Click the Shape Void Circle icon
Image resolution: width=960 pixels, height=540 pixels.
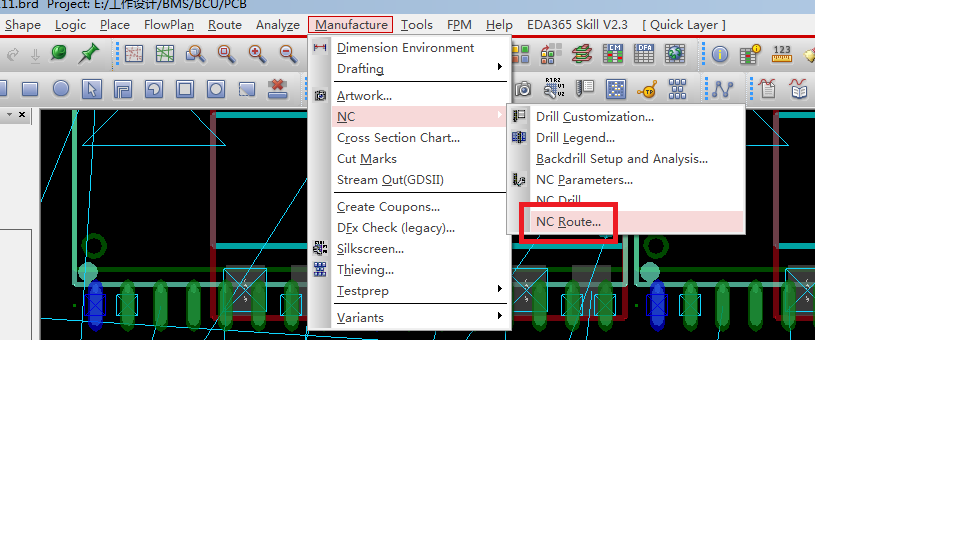216,89
